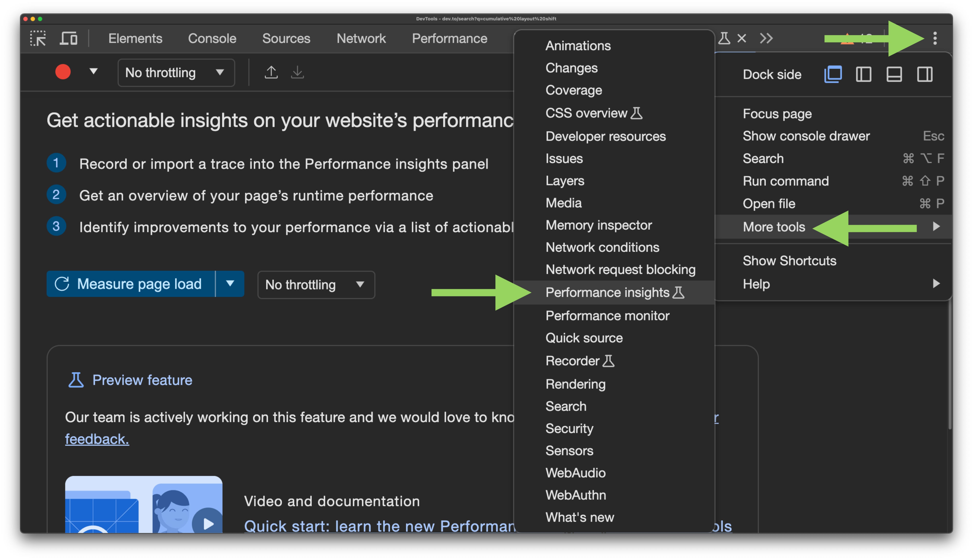973x560 pixels.
Task: Choose CSS overview from More tools
Action: [x=614, y=113]
